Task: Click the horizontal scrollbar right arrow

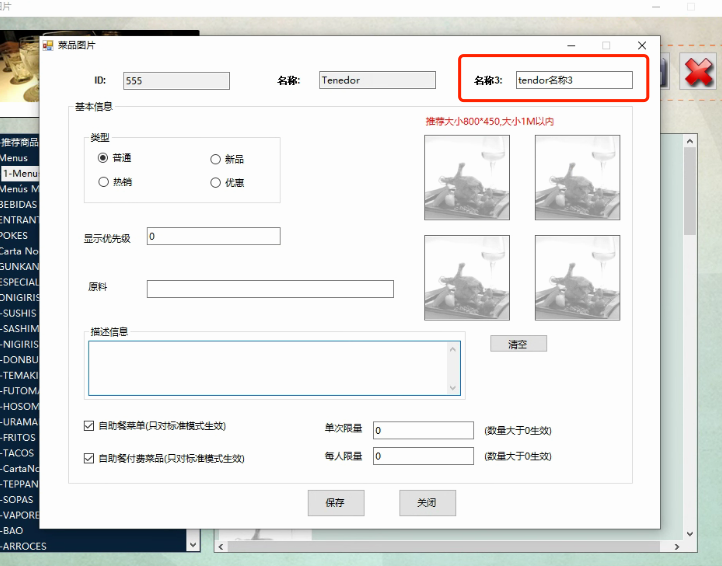Action: pyautogui.click(x=676, y=547)
